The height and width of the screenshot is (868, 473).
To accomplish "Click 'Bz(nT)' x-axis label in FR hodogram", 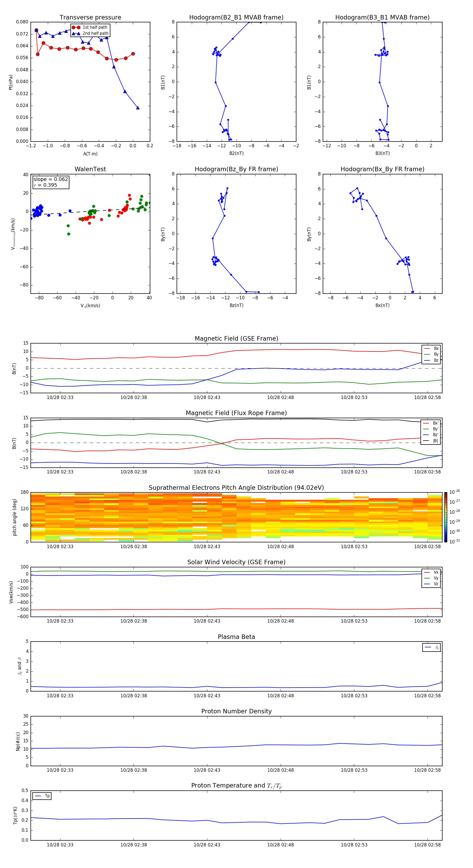I will (x=236, y=305).
